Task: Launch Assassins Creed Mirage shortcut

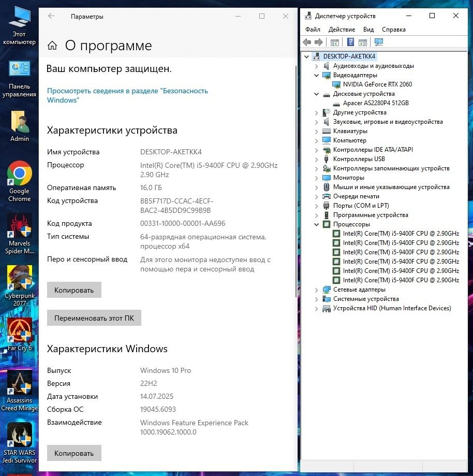Action: 20,391
